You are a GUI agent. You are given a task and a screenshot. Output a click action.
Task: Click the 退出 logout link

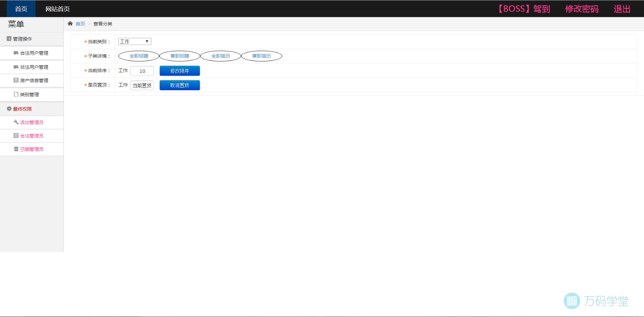622,9
